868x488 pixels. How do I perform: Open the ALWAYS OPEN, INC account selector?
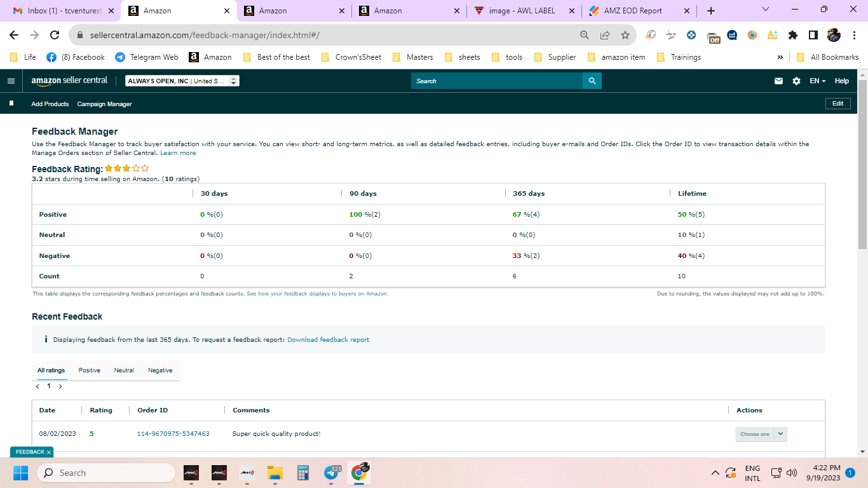tap(182, 81)
